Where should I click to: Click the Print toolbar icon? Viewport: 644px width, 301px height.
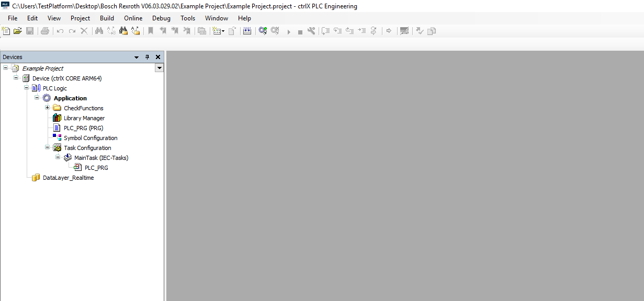pos(45,31)
